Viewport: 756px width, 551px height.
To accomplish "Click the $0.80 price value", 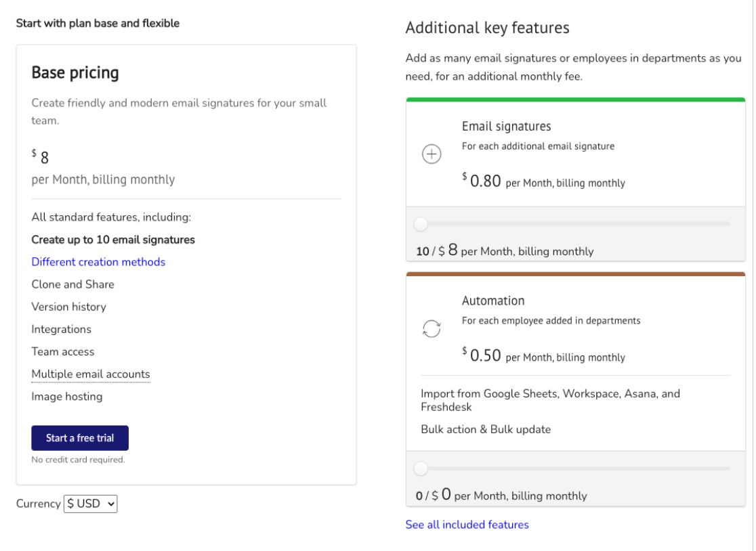I will tap(482, 181).
